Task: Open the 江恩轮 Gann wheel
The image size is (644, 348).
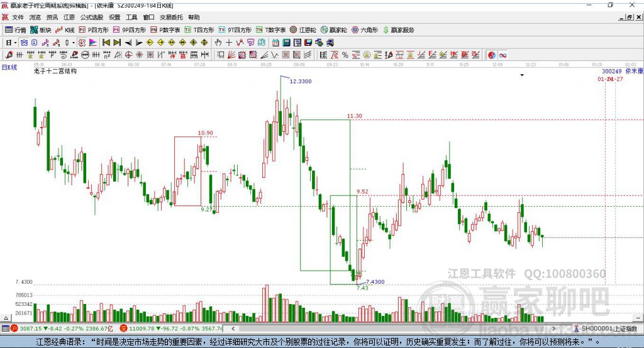Action: [303, 30]
